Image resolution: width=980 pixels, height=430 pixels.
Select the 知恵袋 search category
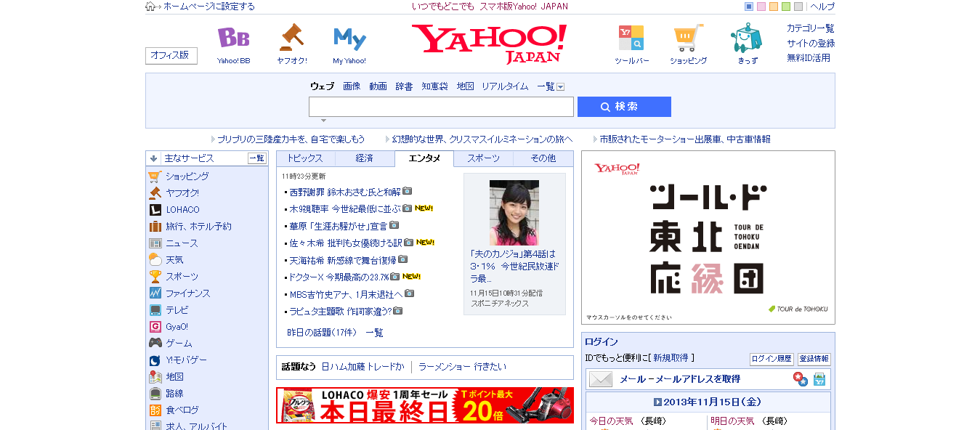(x=435, y=86)
